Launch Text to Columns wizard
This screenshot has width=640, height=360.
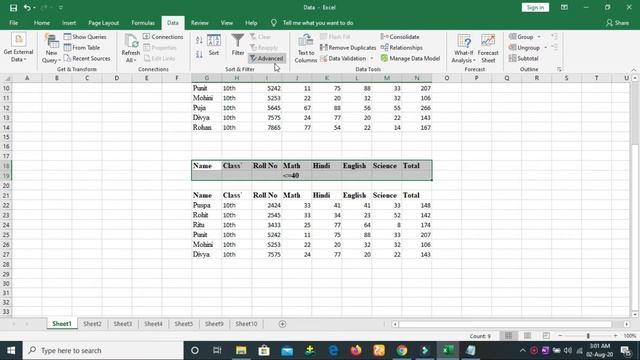pyautogui.click(x=306, y=48)
